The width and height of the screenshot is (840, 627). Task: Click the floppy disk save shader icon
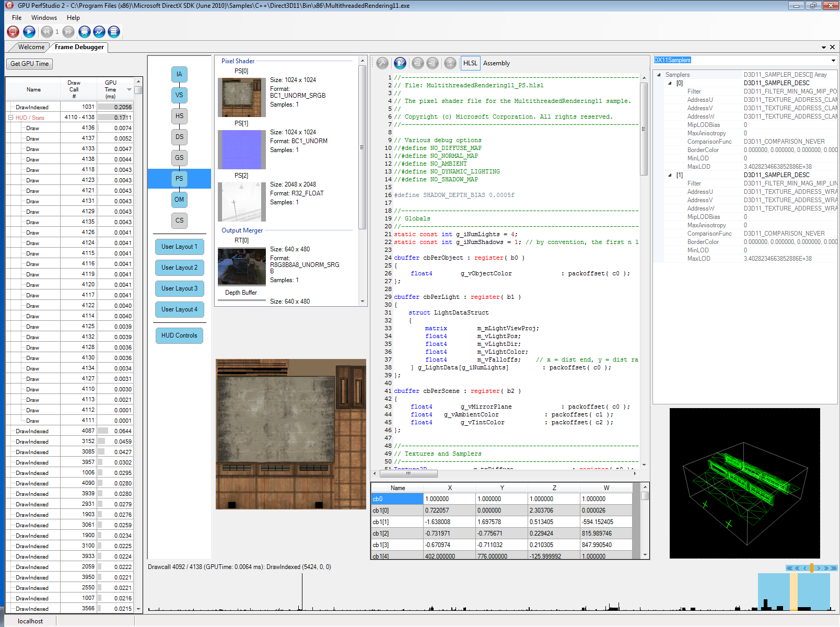click(x=450, y=63)
